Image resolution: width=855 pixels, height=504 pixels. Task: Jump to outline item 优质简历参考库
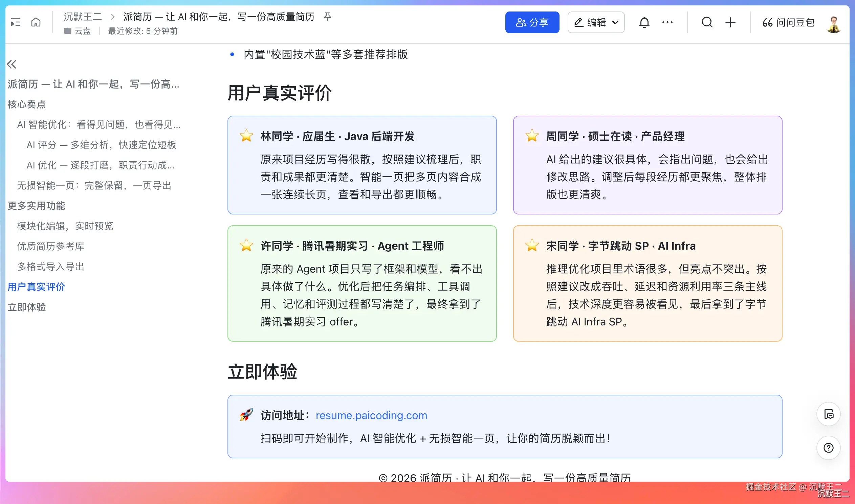(x=51, y=246)
